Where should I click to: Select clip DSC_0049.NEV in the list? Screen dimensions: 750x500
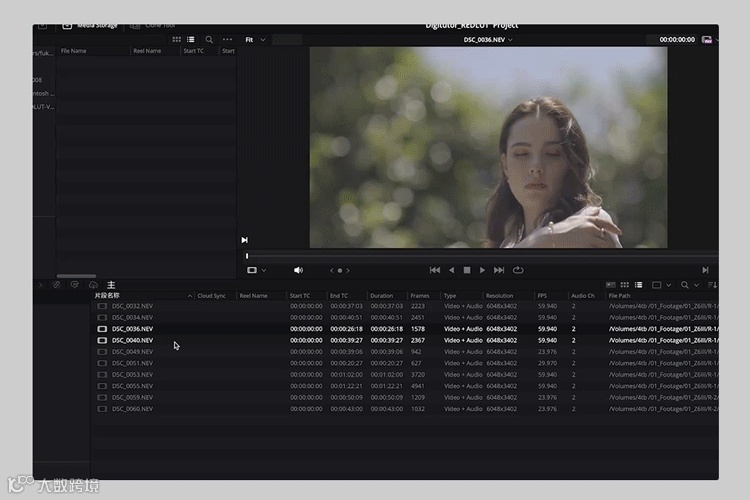point(132,352)
